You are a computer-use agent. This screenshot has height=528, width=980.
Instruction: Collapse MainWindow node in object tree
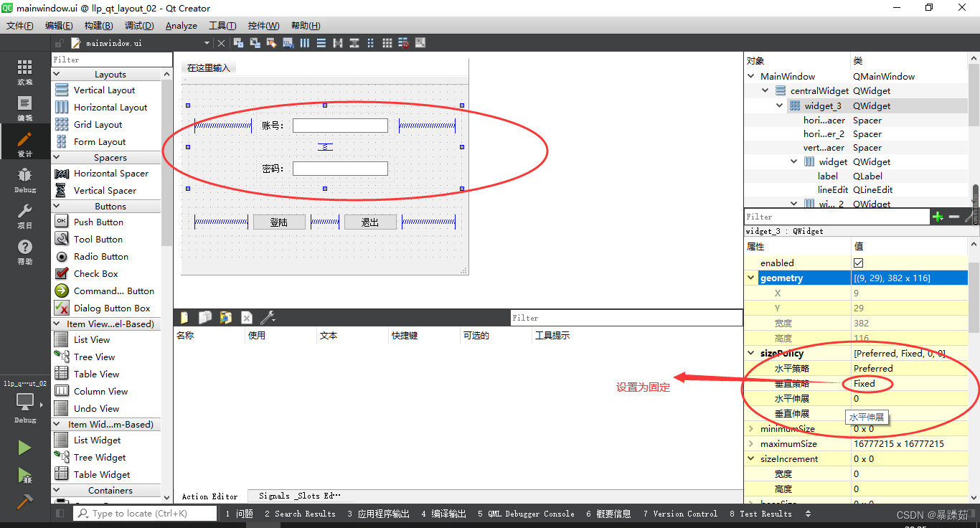[x=751, y=76]
